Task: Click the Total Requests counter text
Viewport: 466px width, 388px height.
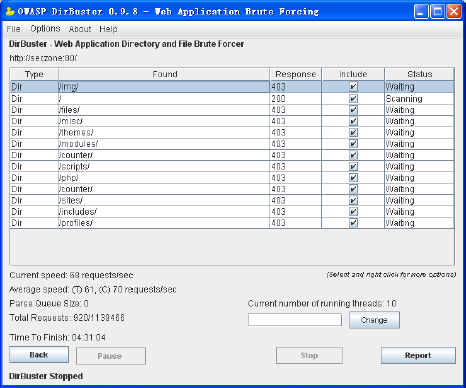Action: click(x=67, y=318)
